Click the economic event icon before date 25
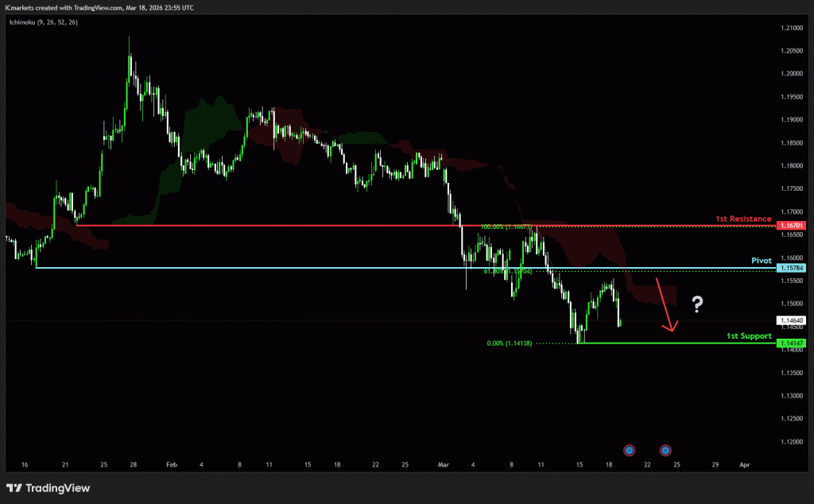Viewport: 814px width, 504px height. pyautogui.click(x=665, y=450)
